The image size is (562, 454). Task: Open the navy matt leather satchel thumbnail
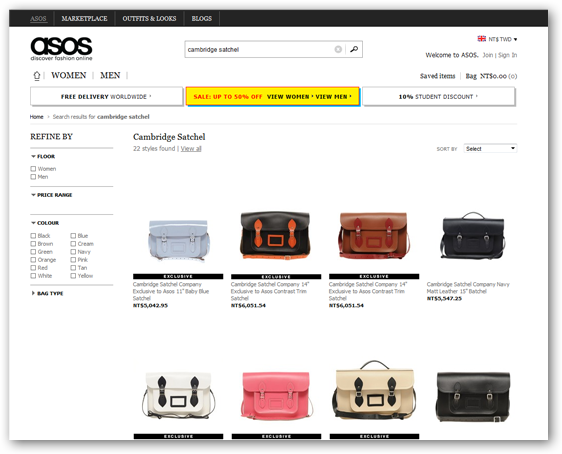pyautogui.click(x=472, y=235)
